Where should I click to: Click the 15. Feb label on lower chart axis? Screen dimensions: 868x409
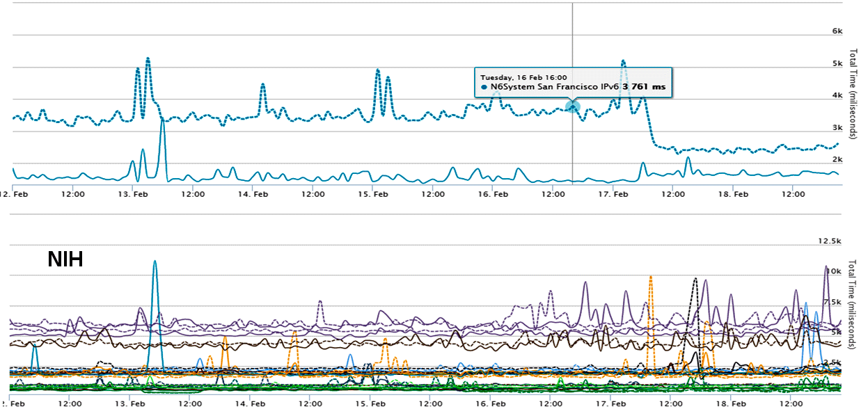click(x=371, y=403)
